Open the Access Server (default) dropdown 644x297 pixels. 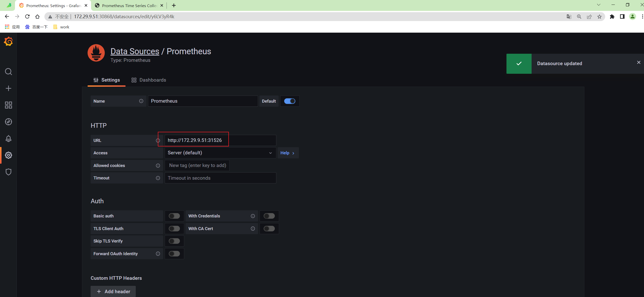(220, 153)
